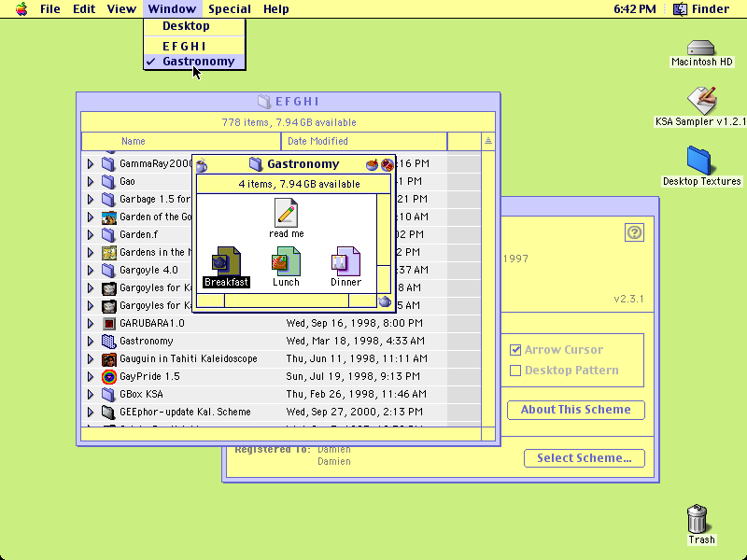Click the GEEphor-update Kal. Scheme icon
The width and height of the screenshot is (747, 560).
108,412
